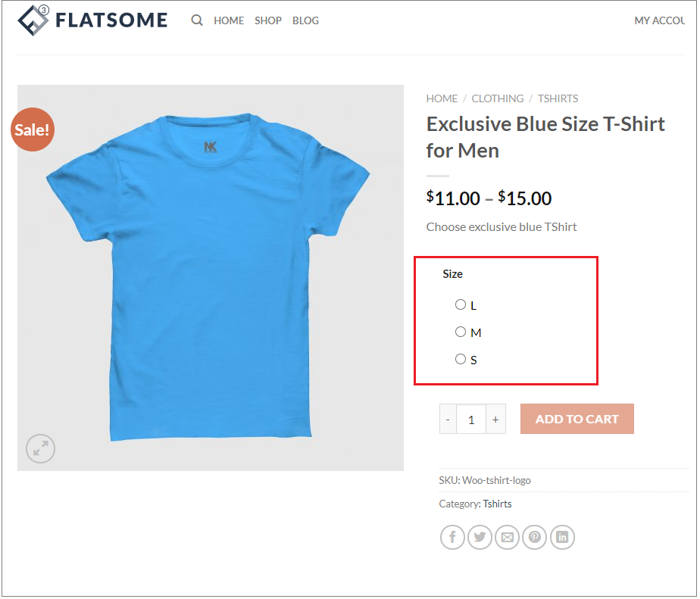Select size L radio button
This screenshot has width=700, height=599.
(461, 305)
